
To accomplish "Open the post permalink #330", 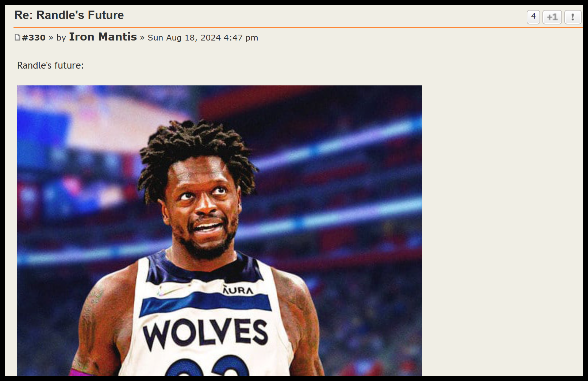I will click(34, 38).
